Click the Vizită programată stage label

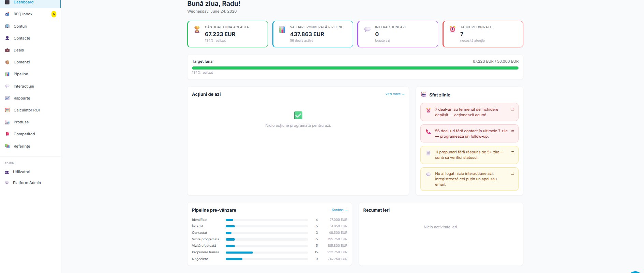(x=206, y=239)
